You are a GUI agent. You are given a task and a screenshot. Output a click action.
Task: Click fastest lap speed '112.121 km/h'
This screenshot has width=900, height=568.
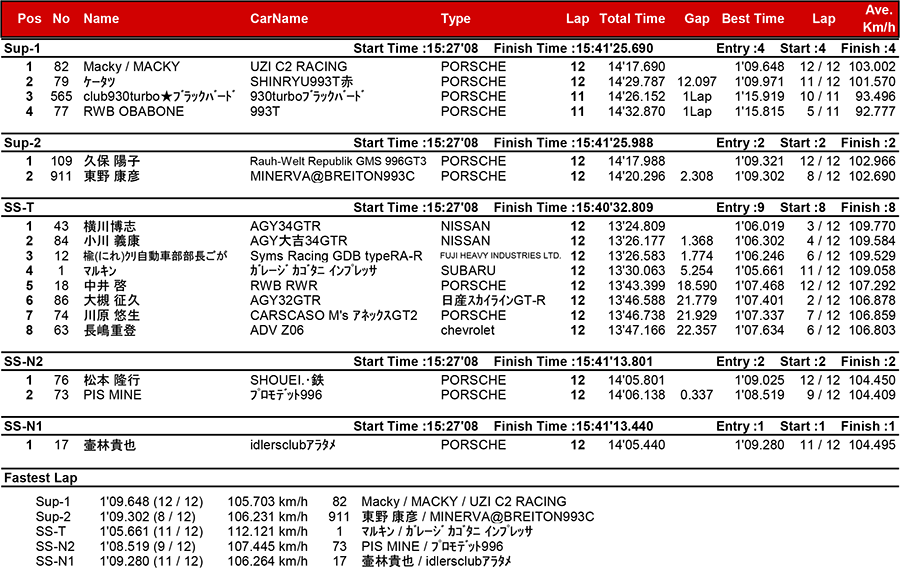pyautogui.click(x=267, y=531)
